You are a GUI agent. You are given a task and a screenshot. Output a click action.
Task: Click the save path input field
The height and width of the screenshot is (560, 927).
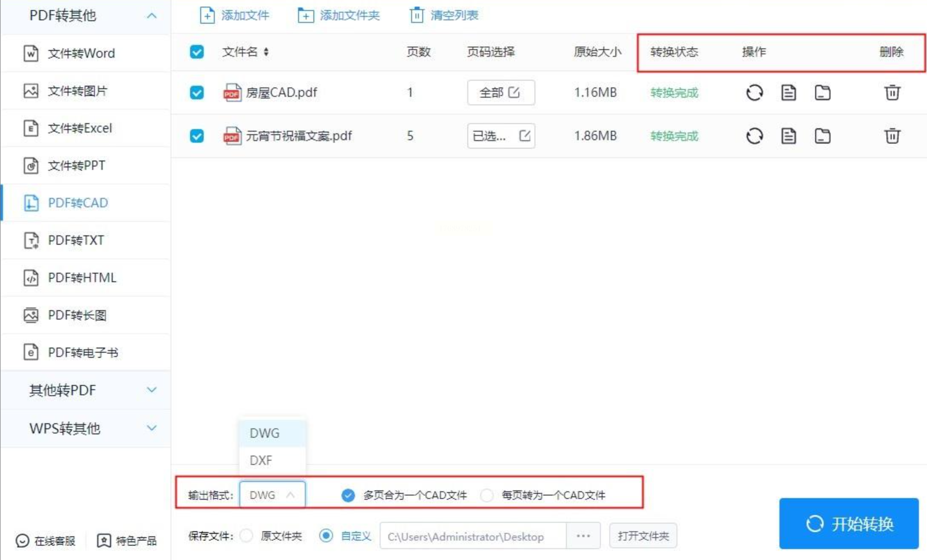pyautogui.click(x=472, y=537)
